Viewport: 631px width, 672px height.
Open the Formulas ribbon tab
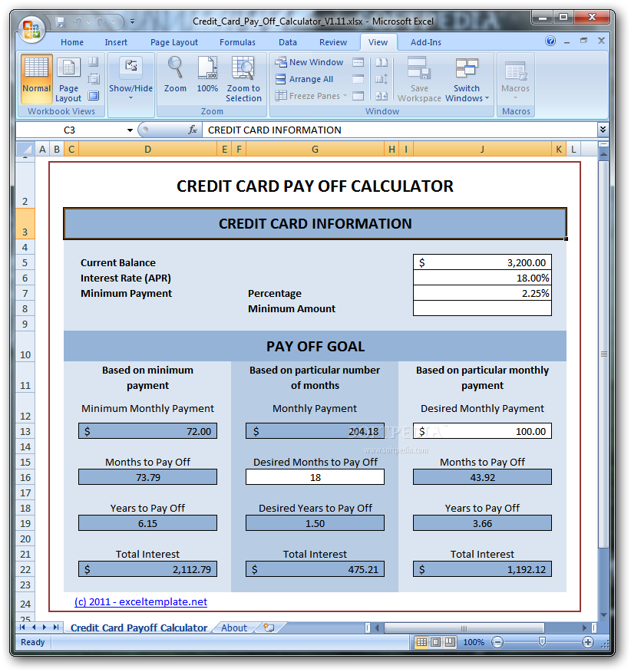(x=237, y=42)
